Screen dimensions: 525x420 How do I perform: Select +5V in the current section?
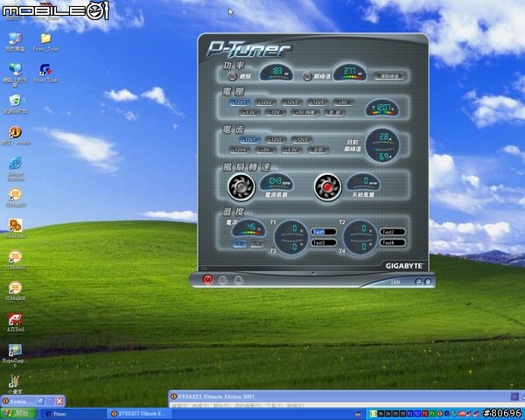[265, 150]
